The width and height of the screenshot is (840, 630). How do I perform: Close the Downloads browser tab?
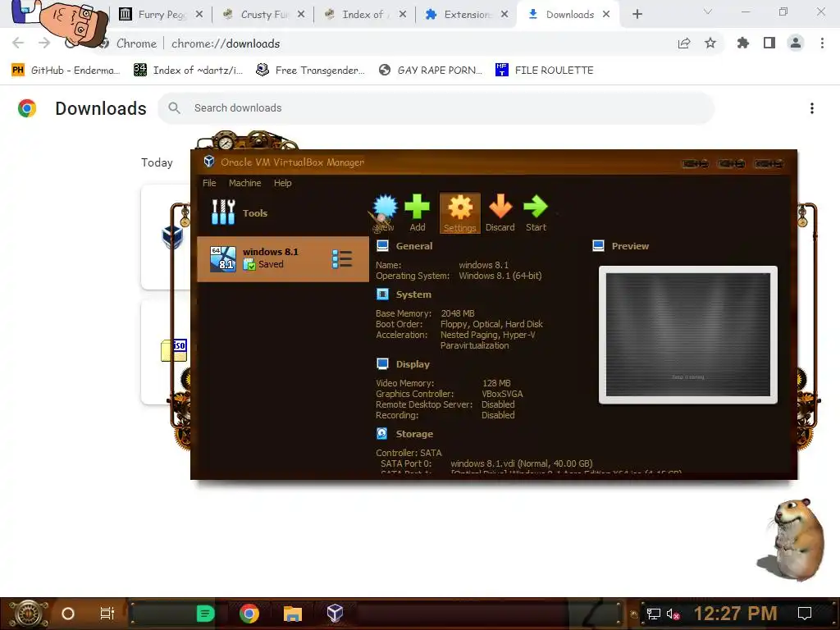click(x=606, y=15)
